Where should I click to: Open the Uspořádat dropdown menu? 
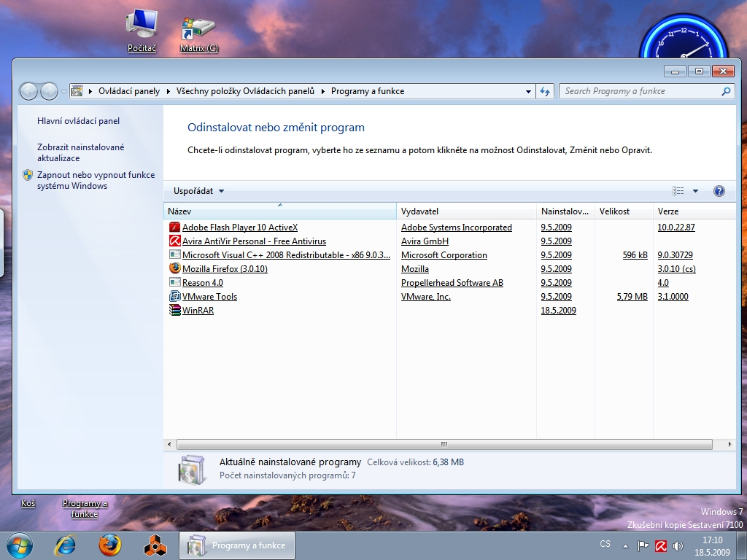pos(198,191)
